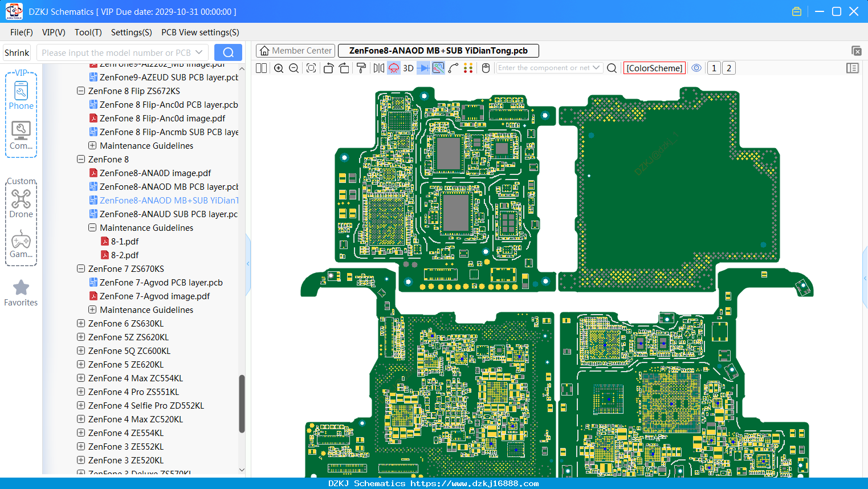Open the Computer category in the sidebar
The height and width of the screenshot is (489, 868).
(21, 135)
